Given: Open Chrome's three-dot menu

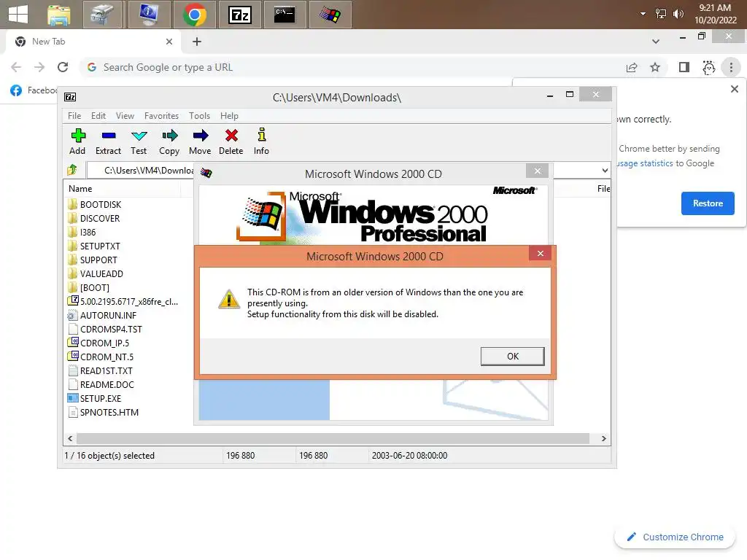Looking at the screenshot, I should [x=731, y=67].
